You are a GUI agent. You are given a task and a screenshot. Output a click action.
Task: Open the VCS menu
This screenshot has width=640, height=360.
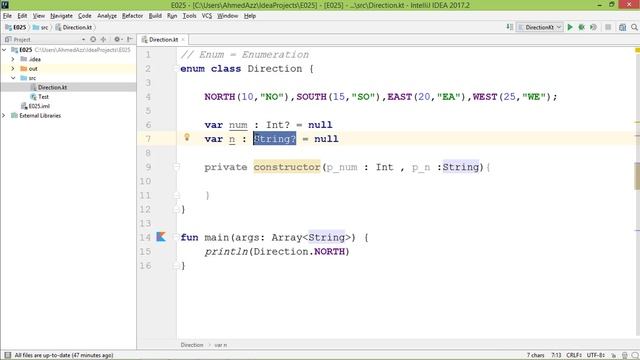click(x=207, y=16)
